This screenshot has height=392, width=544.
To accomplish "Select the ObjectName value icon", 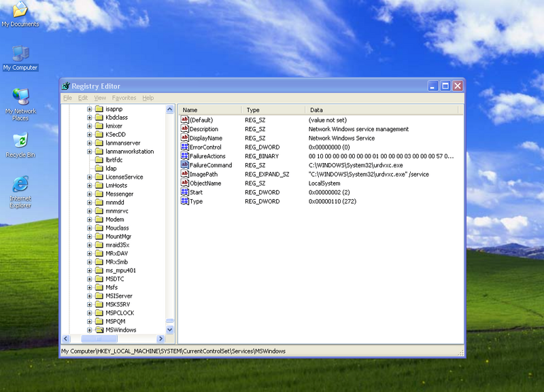I will pos(184,183).
